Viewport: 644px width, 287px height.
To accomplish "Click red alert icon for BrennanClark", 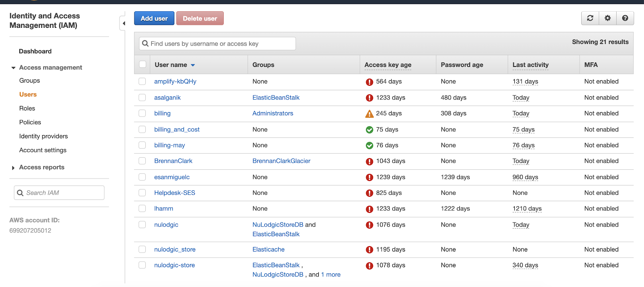I will coord(369,161).
